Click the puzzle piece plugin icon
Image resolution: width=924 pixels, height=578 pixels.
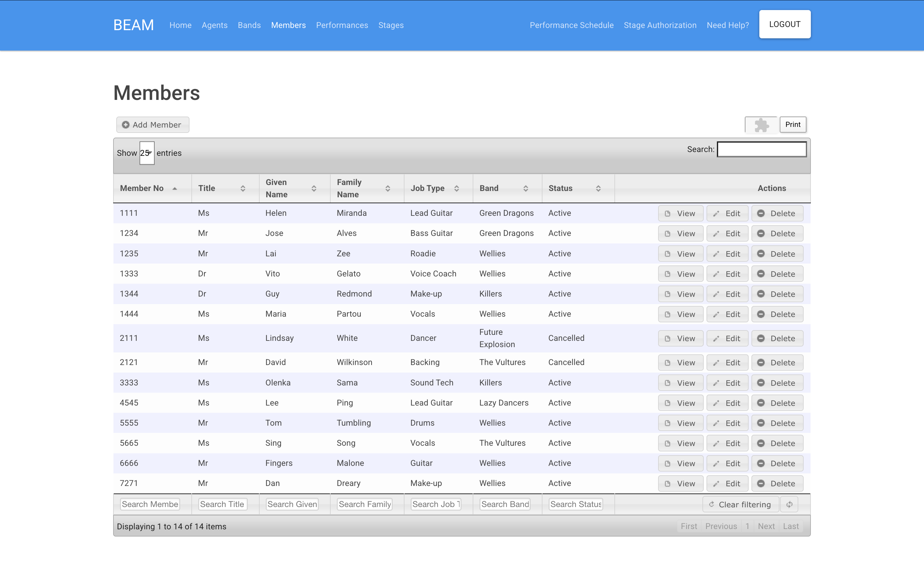tap(761, 125)
